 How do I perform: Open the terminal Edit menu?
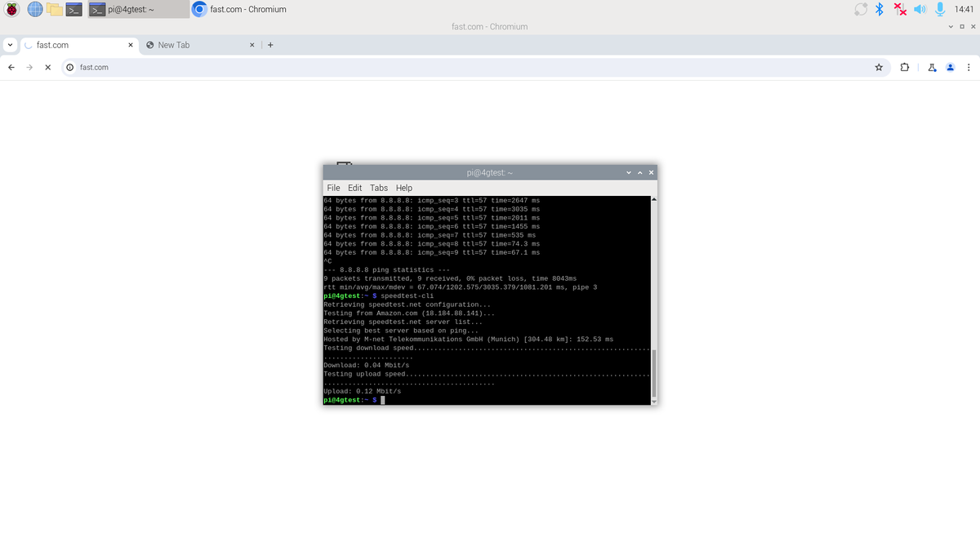point(354,188)
